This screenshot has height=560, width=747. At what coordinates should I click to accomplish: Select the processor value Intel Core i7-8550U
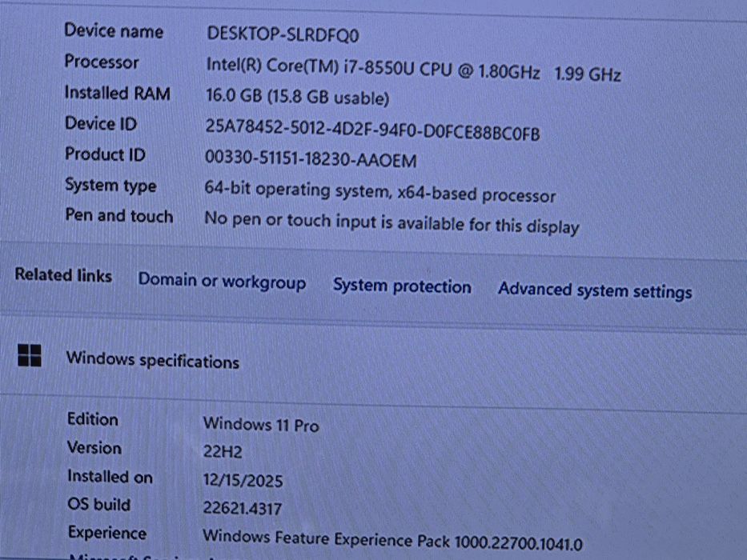click(413, 70)
